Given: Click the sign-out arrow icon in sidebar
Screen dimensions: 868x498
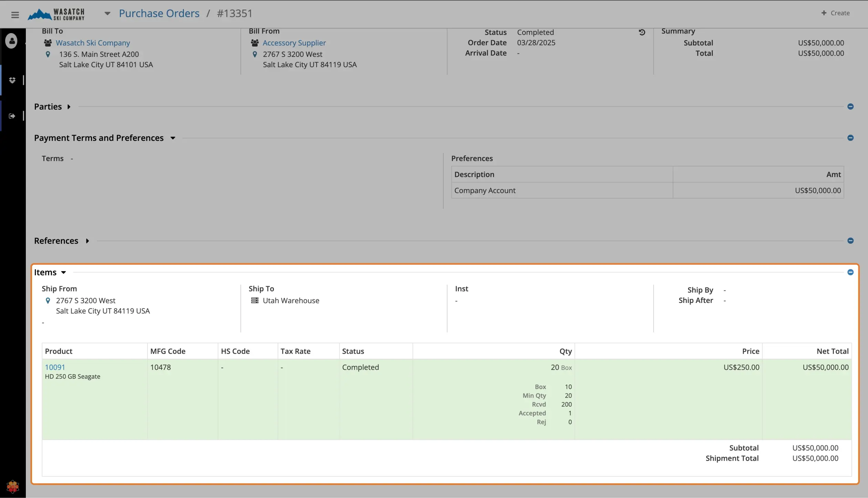Looking at the screenshot, I should click(x=12, y=116).
